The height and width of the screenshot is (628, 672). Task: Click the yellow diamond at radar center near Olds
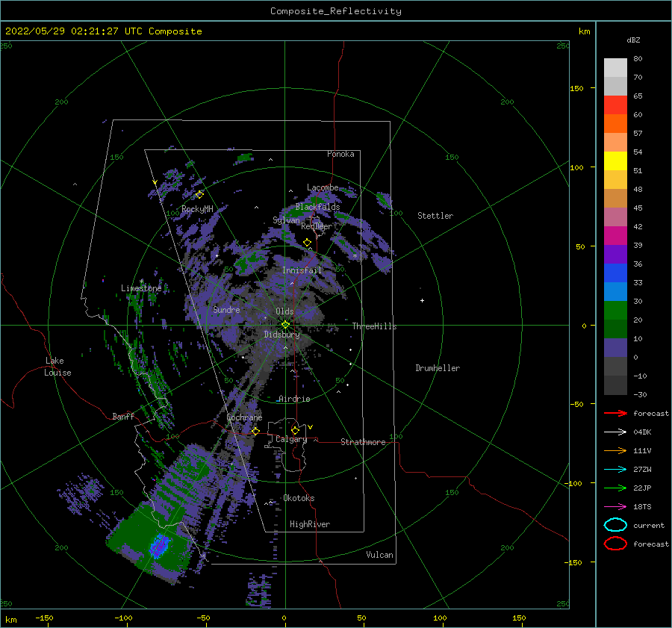285,325
